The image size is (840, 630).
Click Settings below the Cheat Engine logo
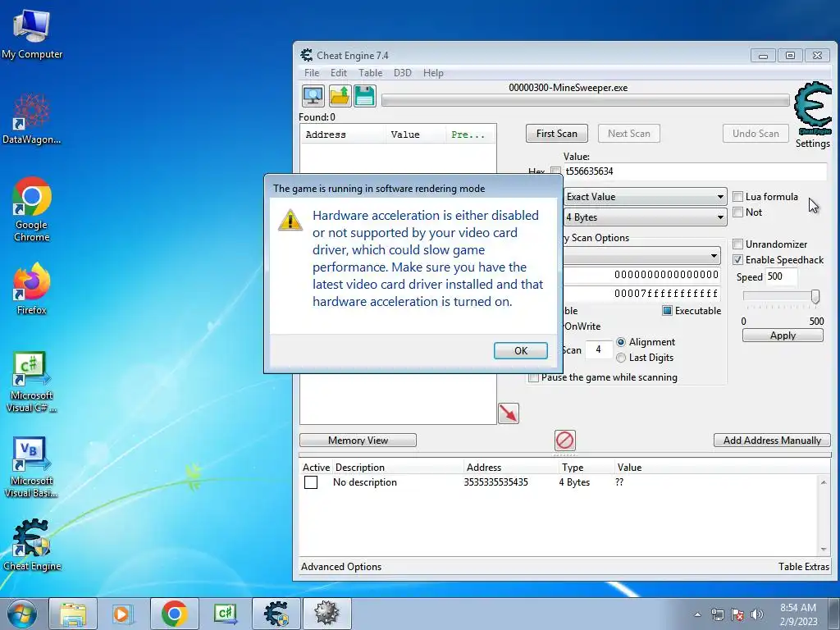click(813, 144)
